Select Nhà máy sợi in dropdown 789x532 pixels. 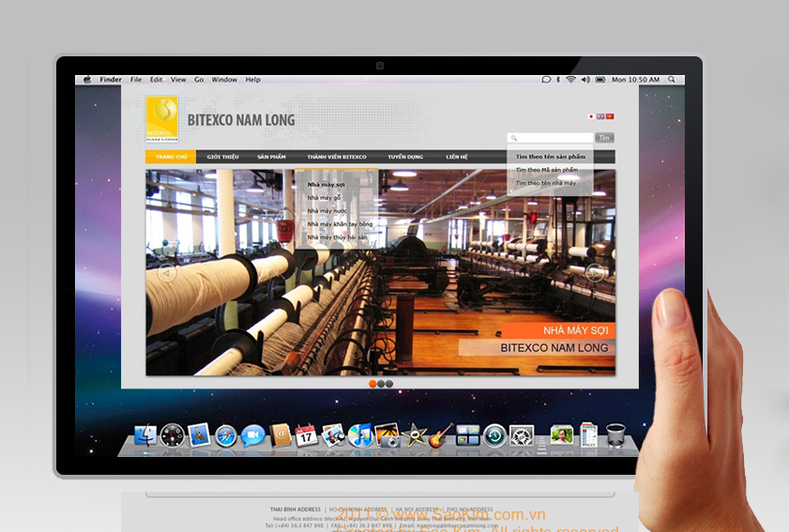pyautogui.click(x=326, y=185)
